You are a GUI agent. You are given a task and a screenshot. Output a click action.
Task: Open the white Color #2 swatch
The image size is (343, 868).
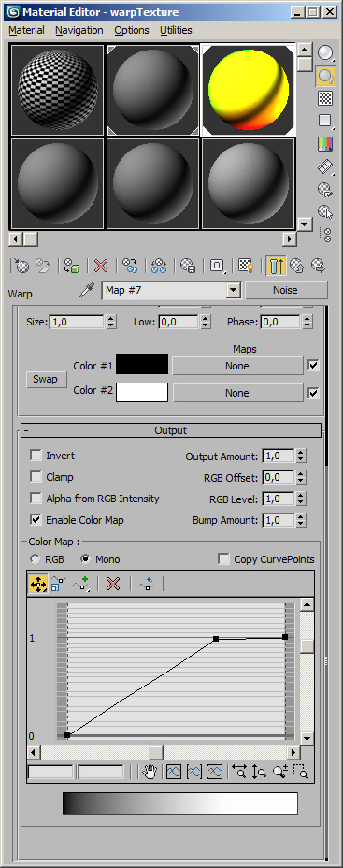pyautogui.click(x=142, y=393)
